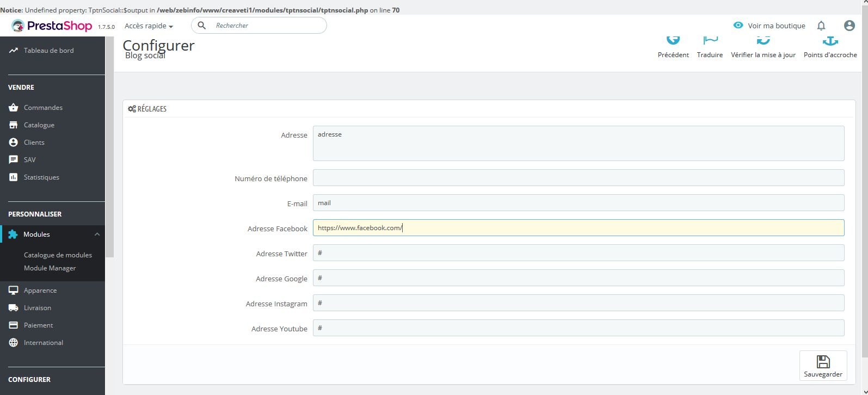868x395 pixels.
Task: Click the PrestaShop logo
Action: pyautogui.click(x=52, y=26)
